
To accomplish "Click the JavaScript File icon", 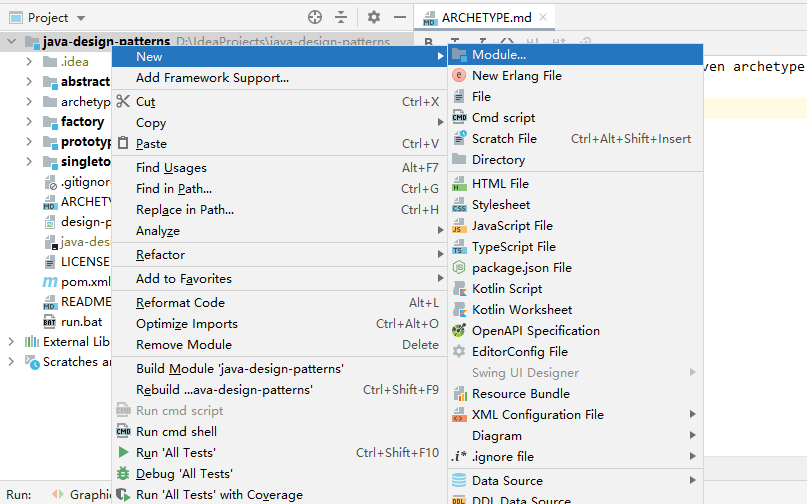I will click(x=459, y=225).
